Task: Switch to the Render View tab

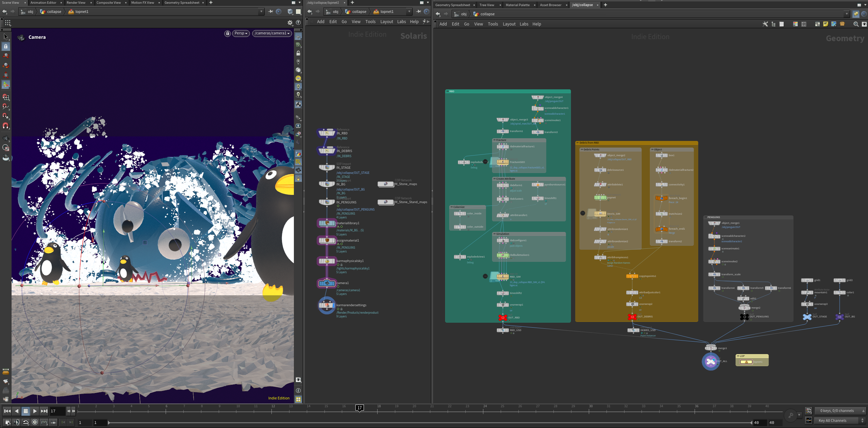Action: (x=76, y=3)
